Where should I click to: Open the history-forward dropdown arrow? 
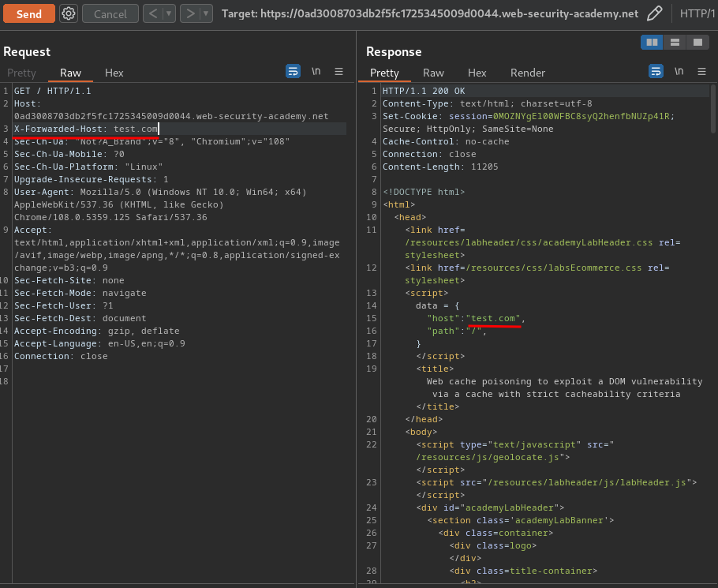(207, 13)
